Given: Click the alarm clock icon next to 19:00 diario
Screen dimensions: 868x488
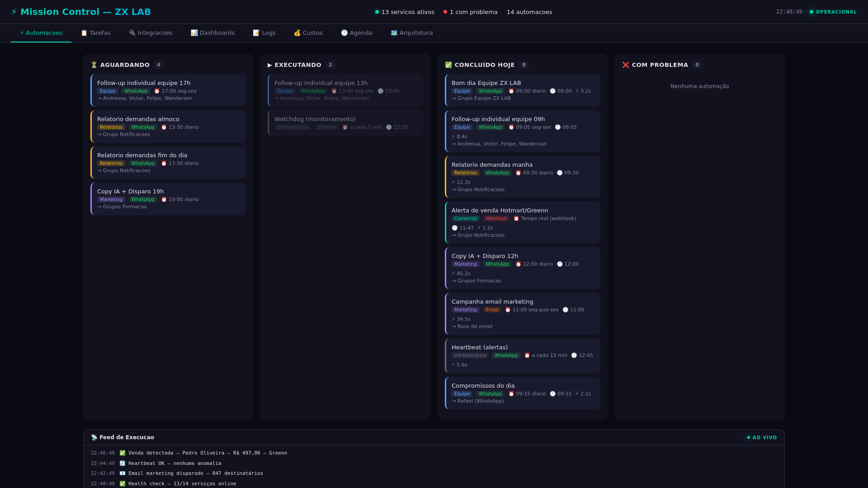Looking at the screenshot, I should (164, 200).
